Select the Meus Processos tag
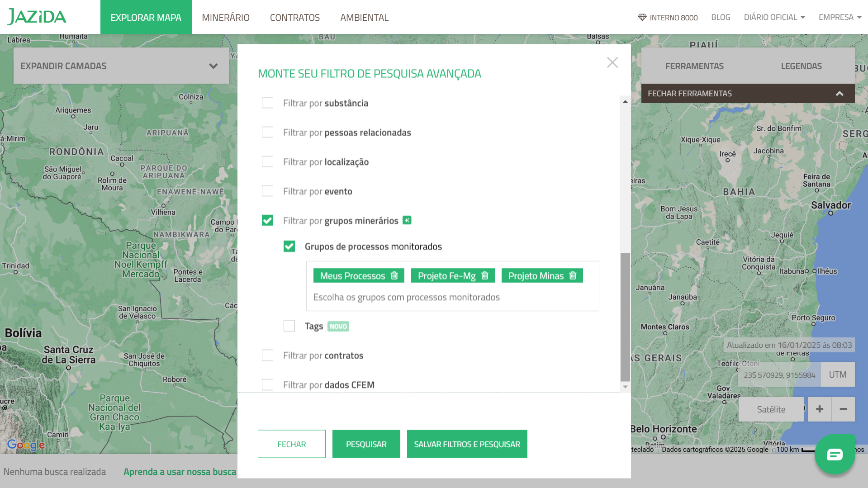 click(352, 276)
